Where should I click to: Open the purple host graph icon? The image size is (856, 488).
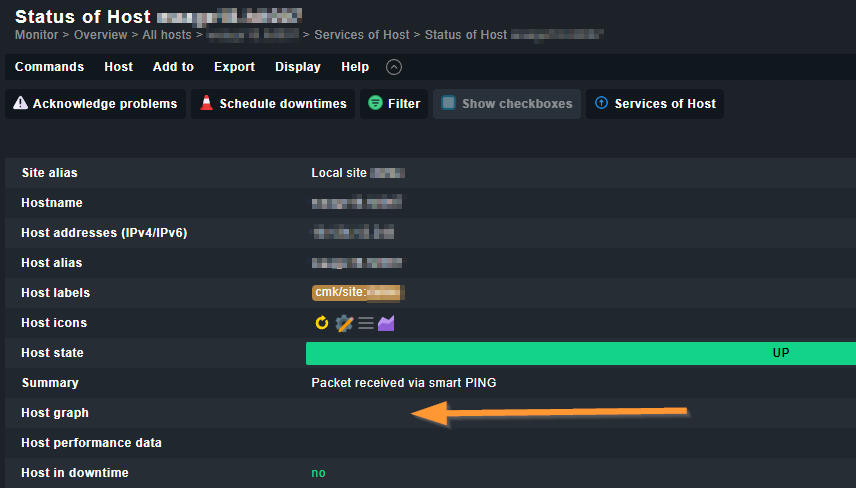386,323
